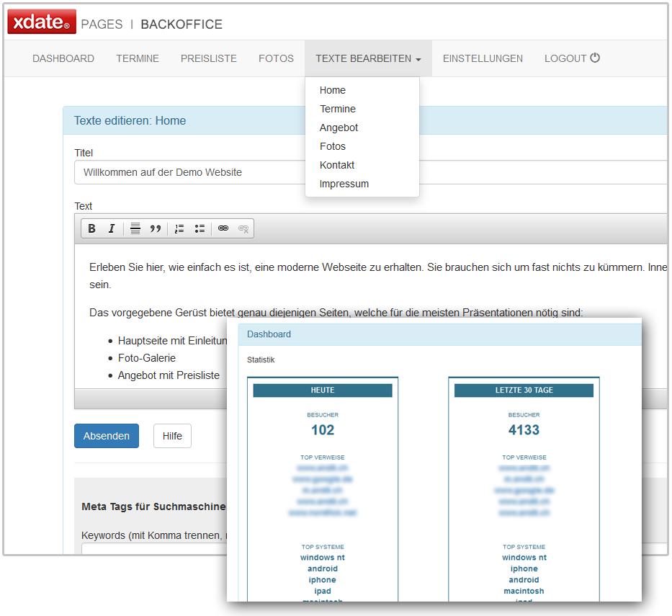Click the insert link icon
Image resolution: width=672 pixels, height=616 pixels.
click(x=223, y=228)
